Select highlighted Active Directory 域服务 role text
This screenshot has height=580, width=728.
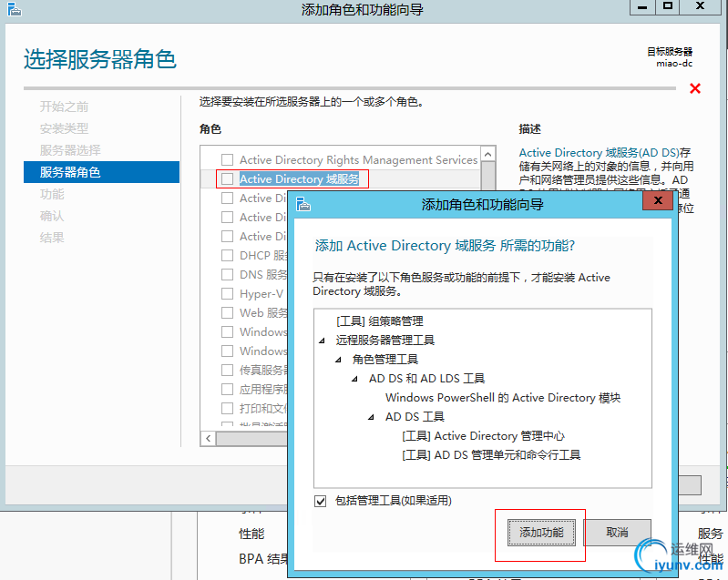tap(300, 179)
